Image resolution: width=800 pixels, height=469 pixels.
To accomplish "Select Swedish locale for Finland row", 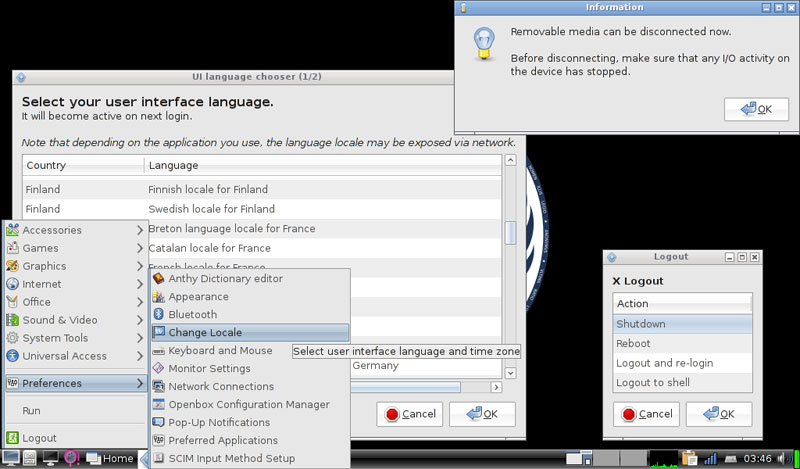I will click(211, 209).
